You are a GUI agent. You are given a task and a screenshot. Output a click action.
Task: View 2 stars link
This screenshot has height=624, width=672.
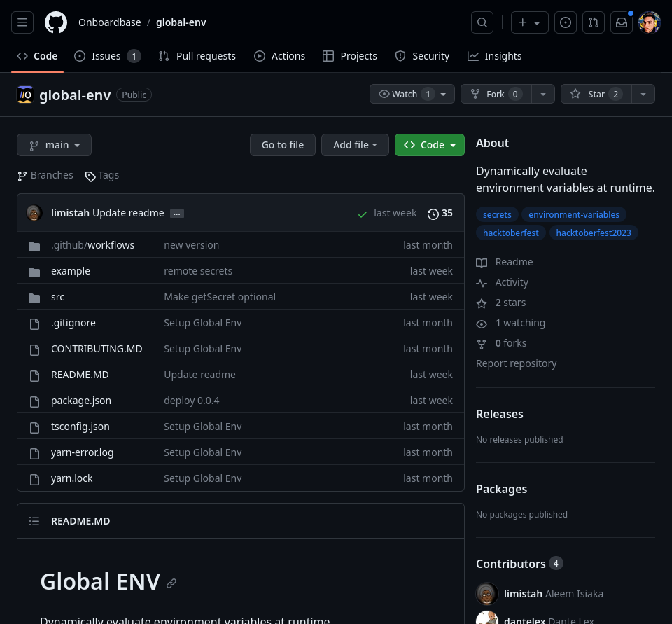pos(501,303)
